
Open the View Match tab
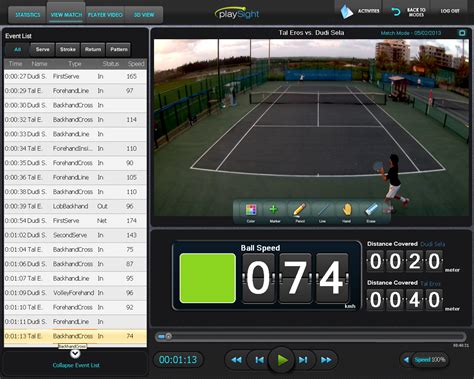66,15
